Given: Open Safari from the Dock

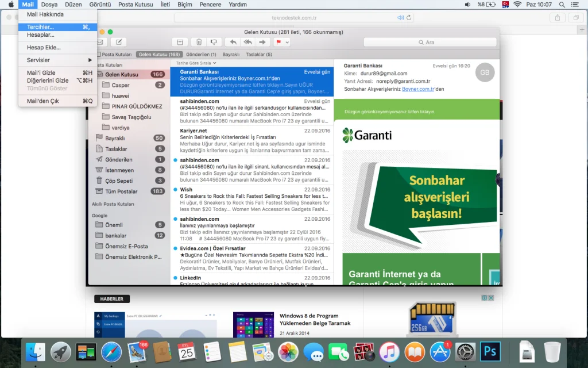Looking at the screenshot, I should 111,351.
